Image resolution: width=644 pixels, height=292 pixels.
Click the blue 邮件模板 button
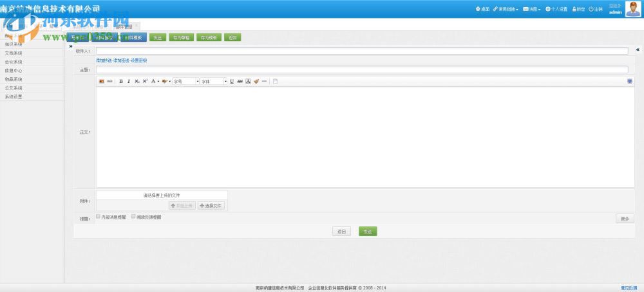click(133, 38)
